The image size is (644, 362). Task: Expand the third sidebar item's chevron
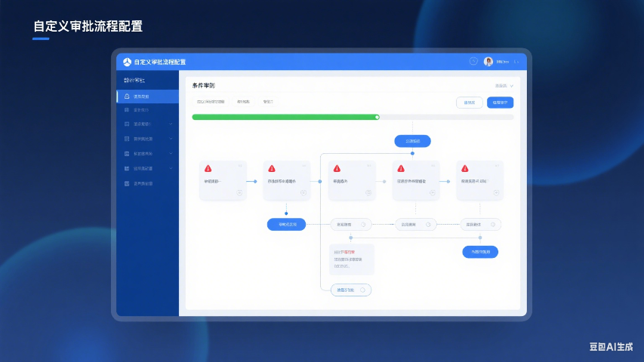pyautogui.click(x=171, y=124)
